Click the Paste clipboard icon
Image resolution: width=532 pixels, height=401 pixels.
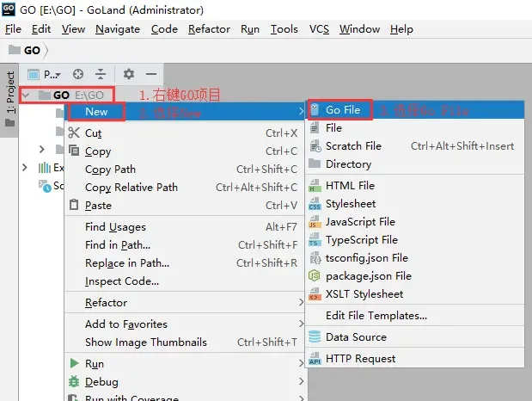point(74,205)
